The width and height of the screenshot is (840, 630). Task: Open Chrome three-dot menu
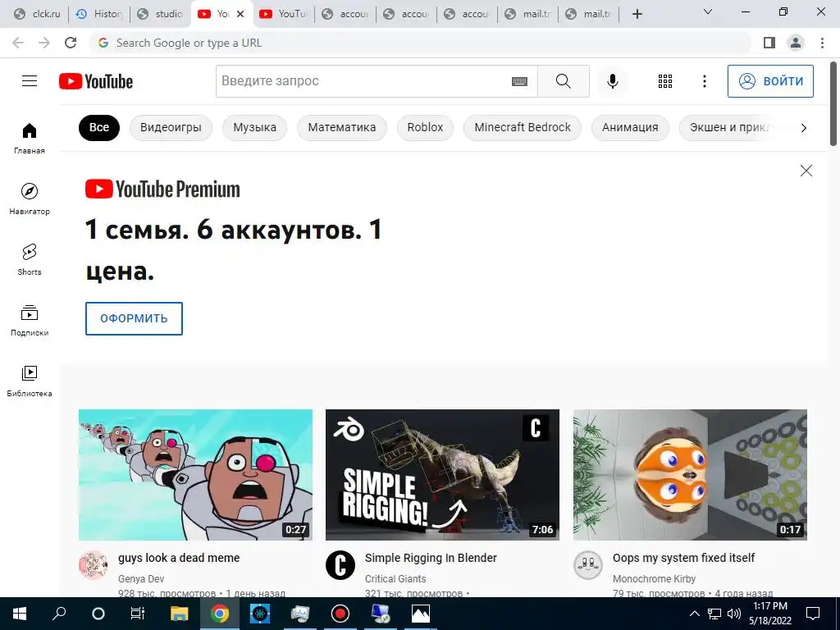(822, 43)
